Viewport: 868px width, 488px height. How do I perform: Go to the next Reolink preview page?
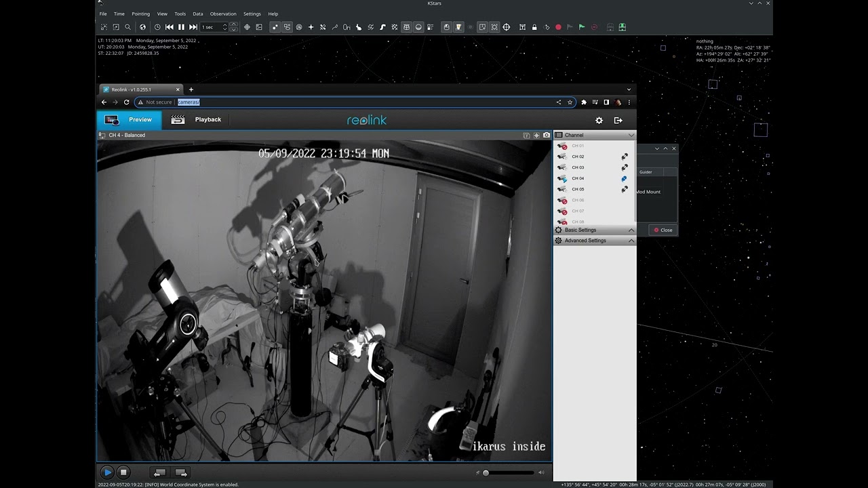coord(181,472)
